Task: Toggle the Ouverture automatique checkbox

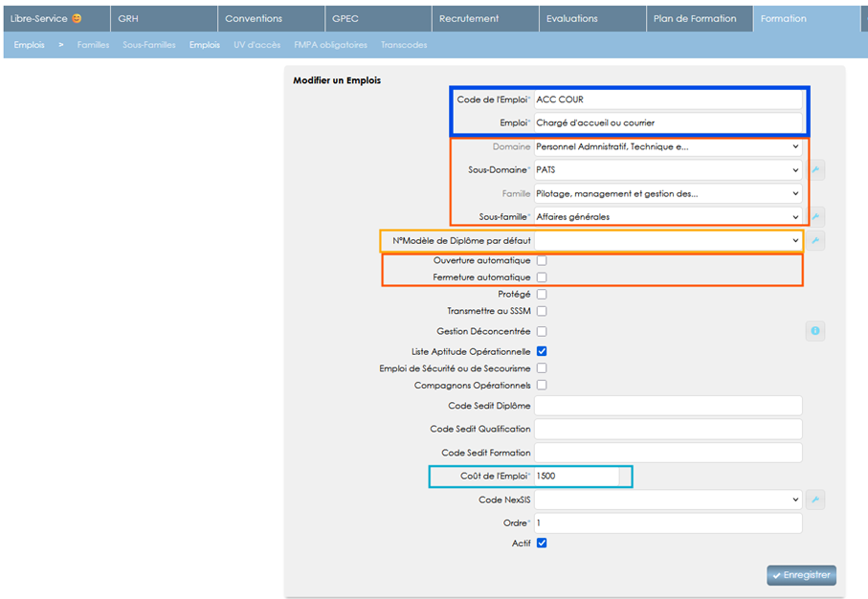Action: point(542,260)
